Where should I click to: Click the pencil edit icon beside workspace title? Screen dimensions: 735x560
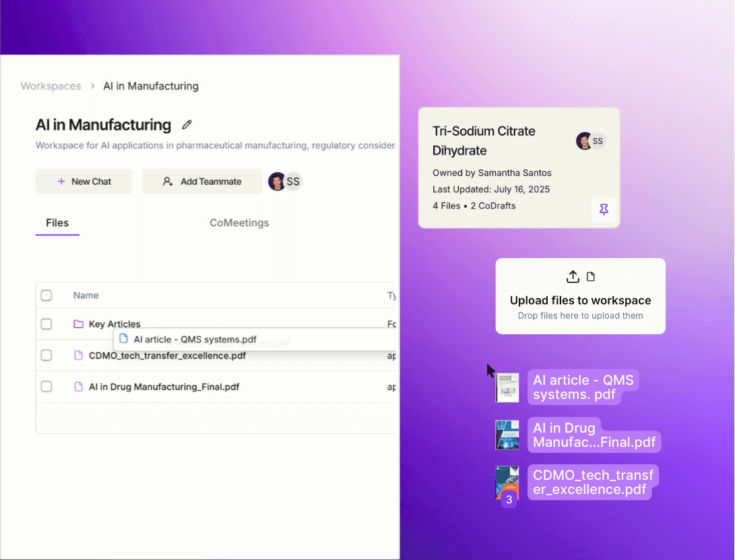pyautogui.click(x=187, y=125)
